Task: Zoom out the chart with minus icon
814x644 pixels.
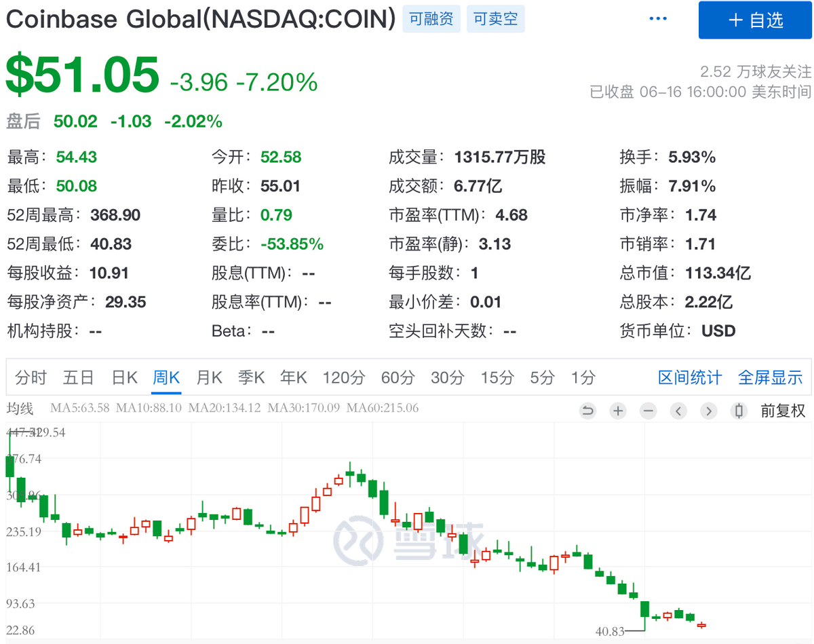Action: point(648,411)
